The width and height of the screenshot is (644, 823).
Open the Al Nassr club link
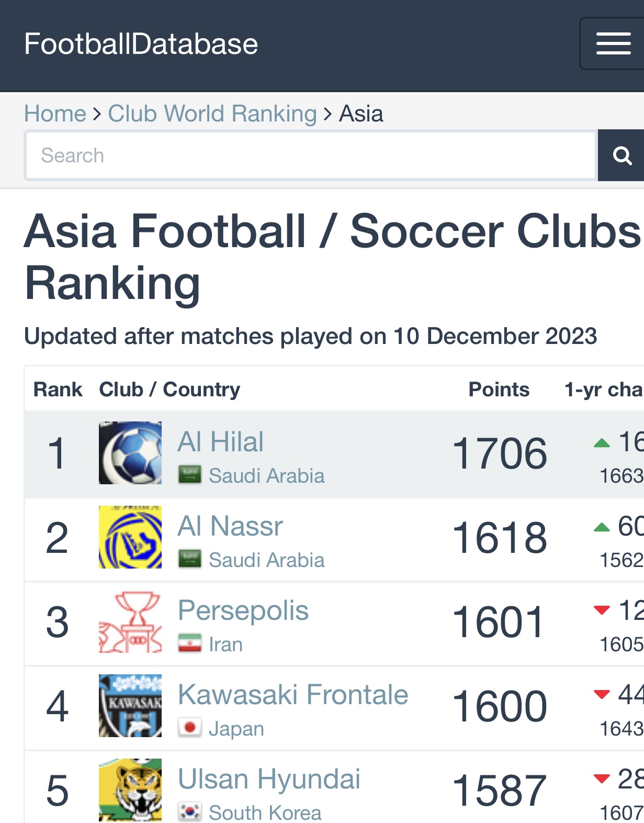coord(230,526)
